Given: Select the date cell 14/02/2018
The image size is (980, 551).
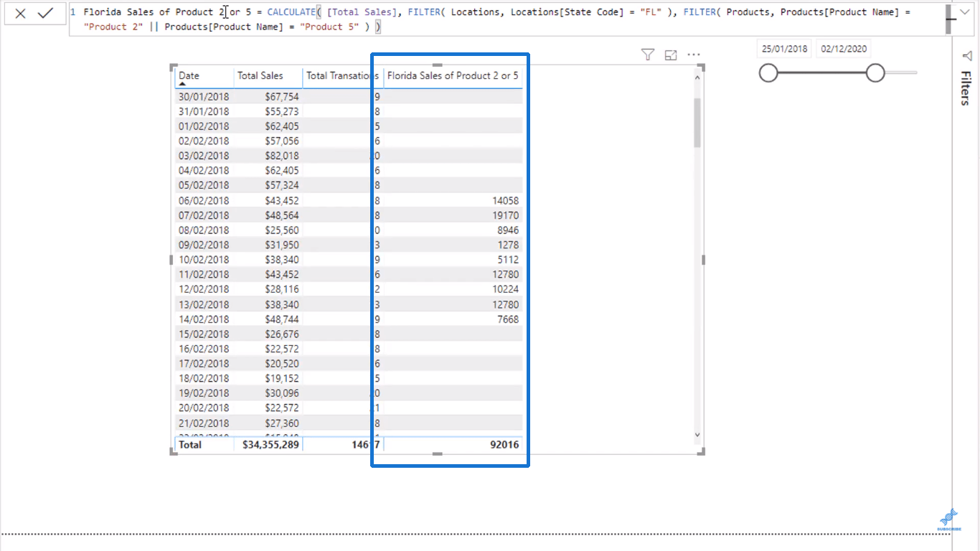Looking at the screenshot, I should pyautogui.click(x=204, y=319).
